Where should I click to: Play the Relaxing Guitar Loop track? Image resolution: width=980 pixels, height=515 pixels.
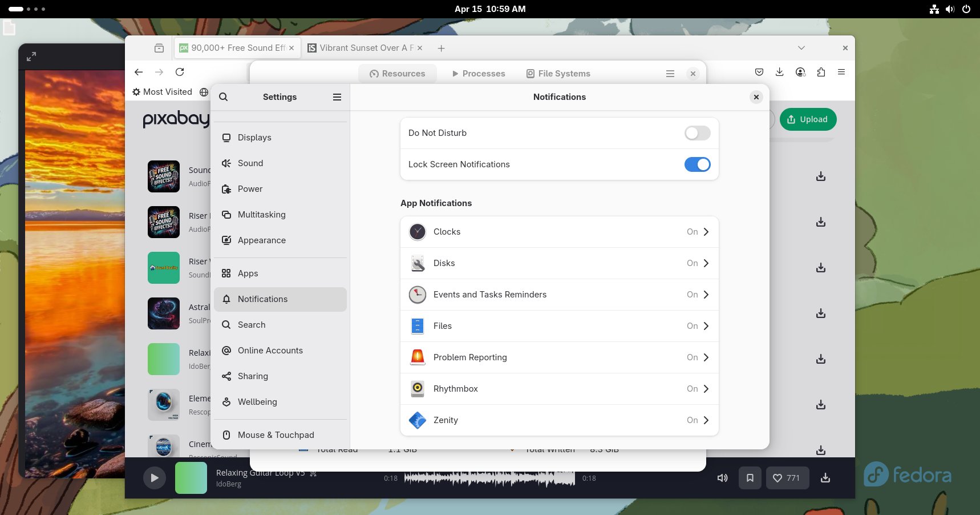[x=154, y=478]
